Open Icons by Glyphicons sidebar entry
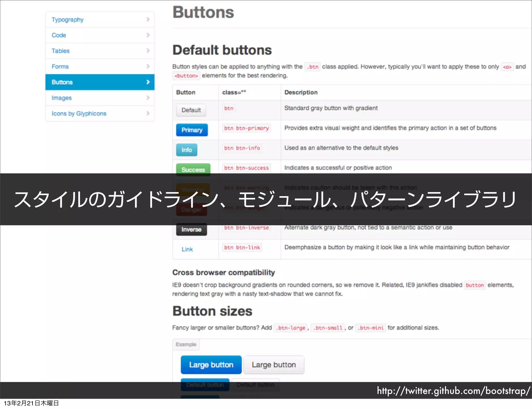 (x=100, y=113)
